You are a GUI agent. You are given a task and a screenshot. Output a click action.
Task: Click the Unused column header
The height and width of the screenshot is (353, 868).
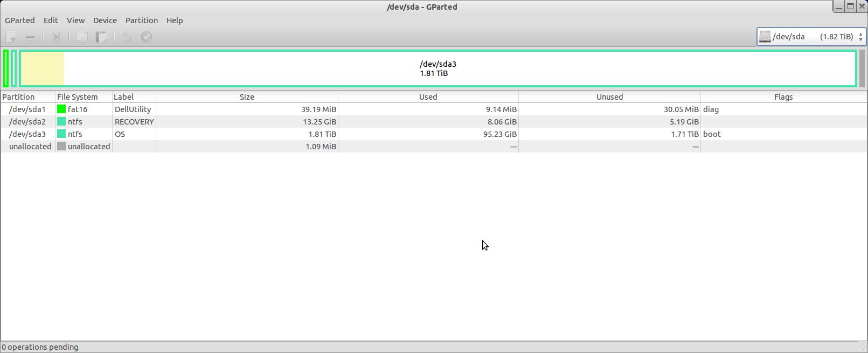point(609,97)
